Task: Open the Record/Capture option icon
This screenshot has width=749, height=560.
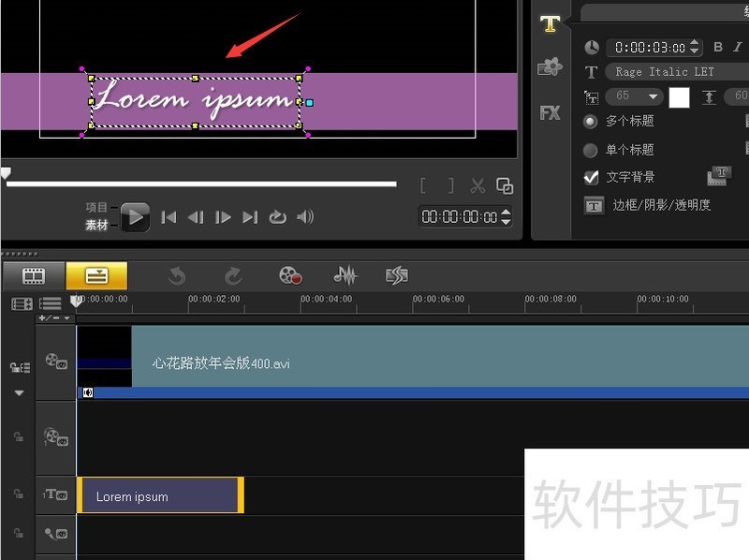Action: 290,275
